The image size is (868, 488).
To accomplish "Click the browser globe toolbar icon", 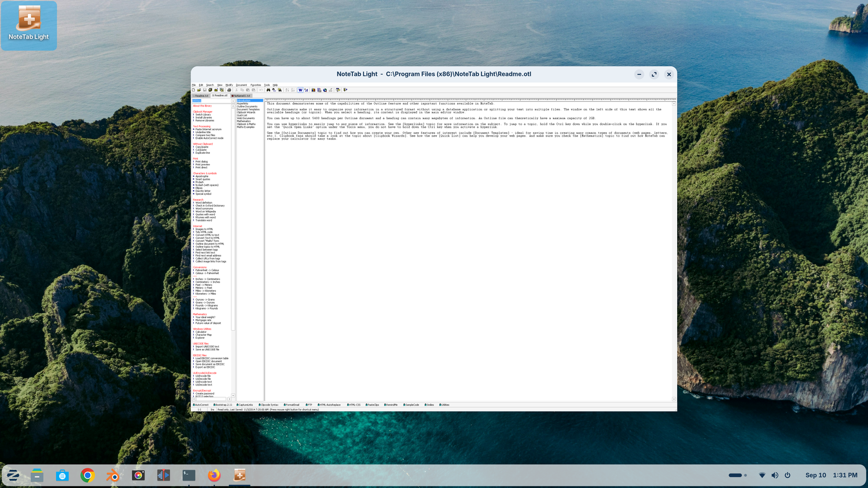I will click(x=325, y=90).
